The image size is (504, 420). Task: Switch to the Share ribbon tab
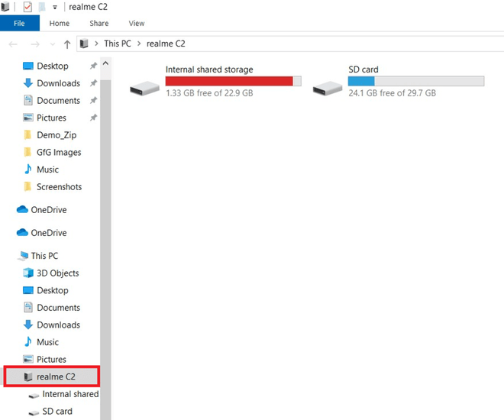tap(99, 24)
